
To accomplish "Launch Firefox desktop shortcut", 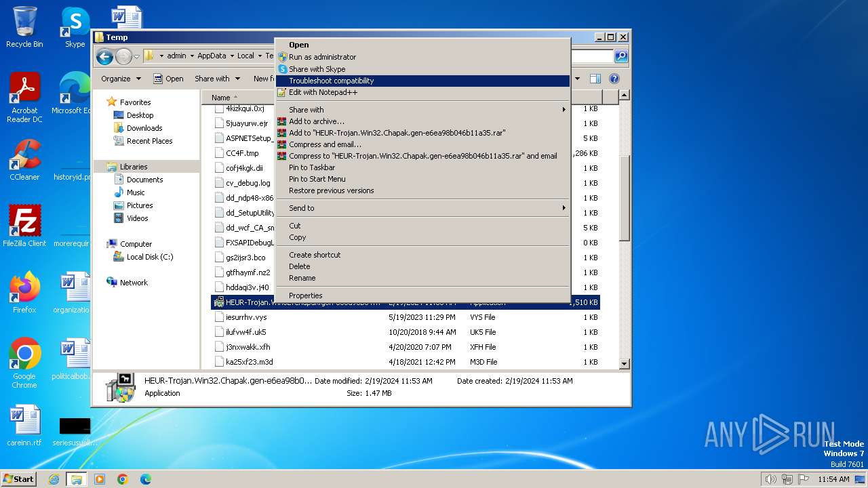I will point(24,292).
